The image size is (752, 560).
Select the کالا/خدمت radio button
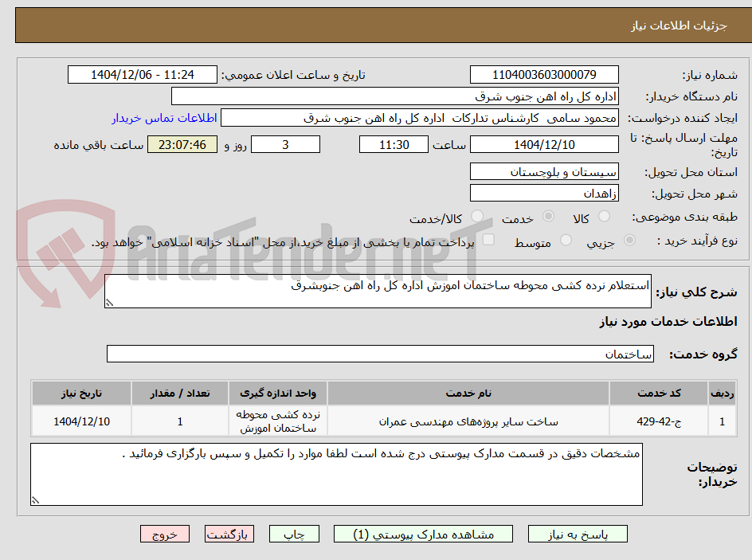[x=477, y=216]
